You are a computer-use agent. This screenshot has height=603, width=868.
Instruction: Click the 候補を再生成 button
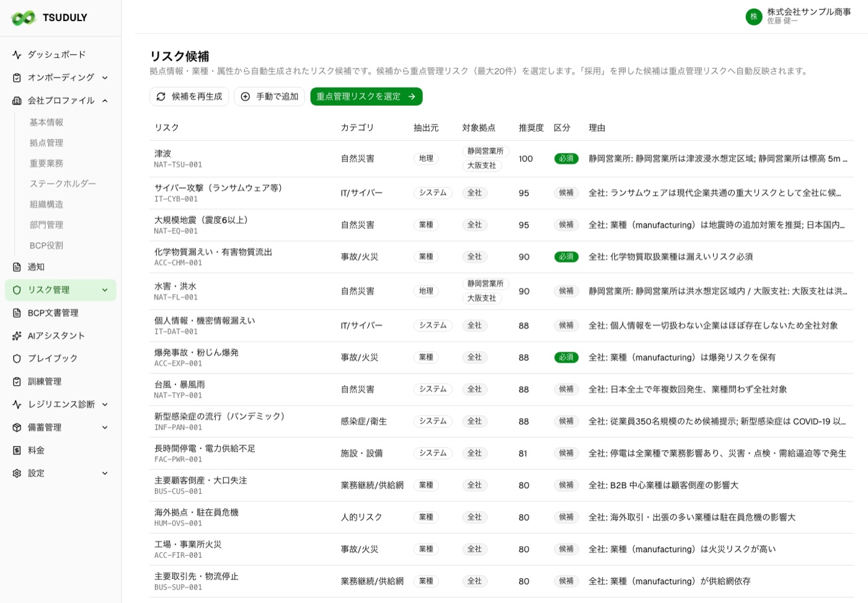189,97
